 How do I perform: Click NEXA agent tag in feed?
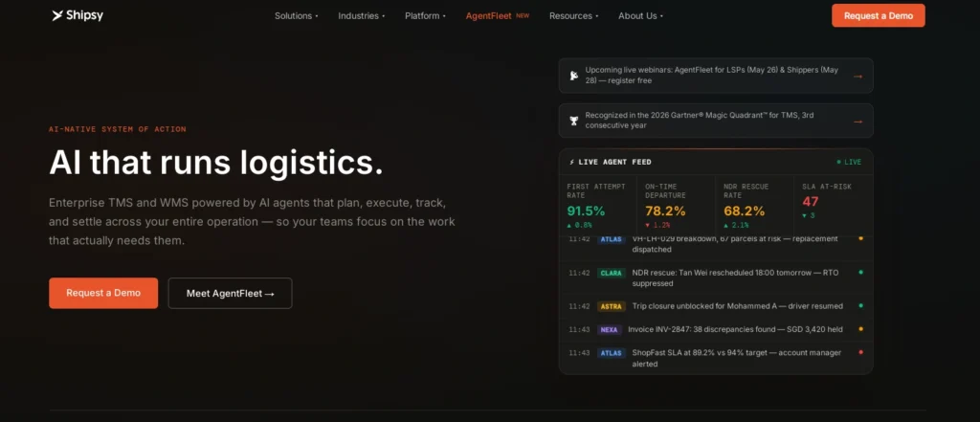click(x=610, y=329)
